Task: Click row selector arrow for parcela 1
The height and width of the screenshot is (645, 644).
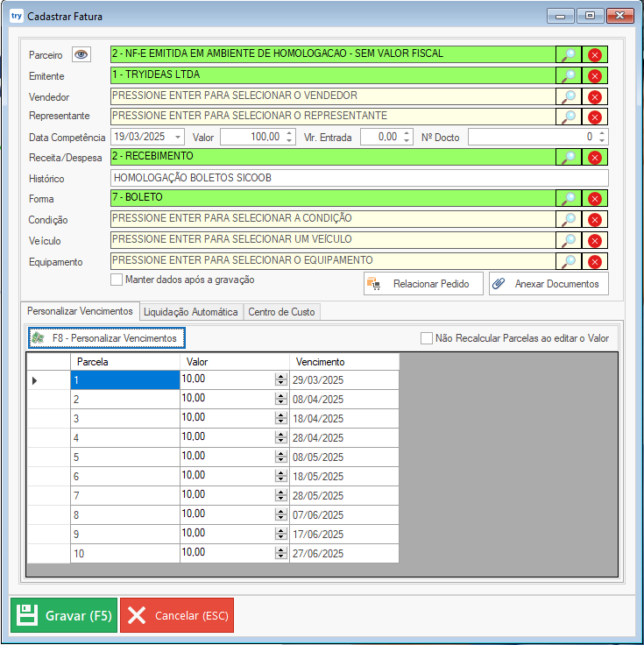Action: coord(34,380)
